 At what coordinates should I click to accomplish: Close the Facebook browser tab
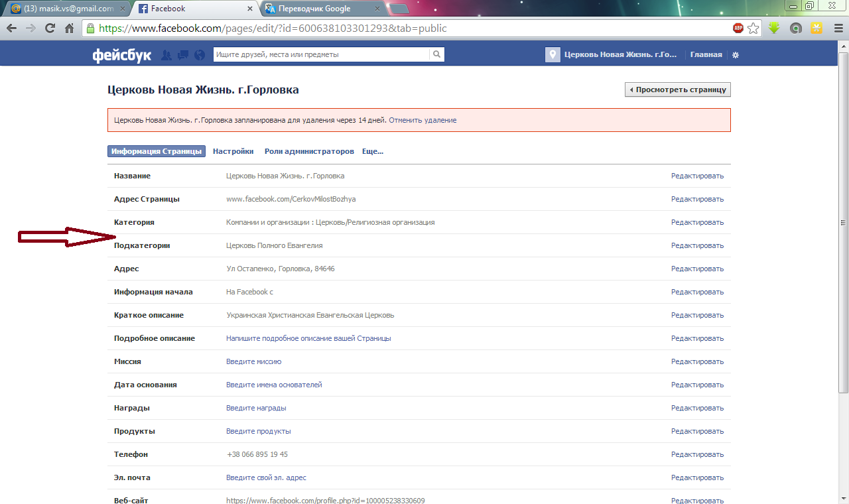point(251,9)
